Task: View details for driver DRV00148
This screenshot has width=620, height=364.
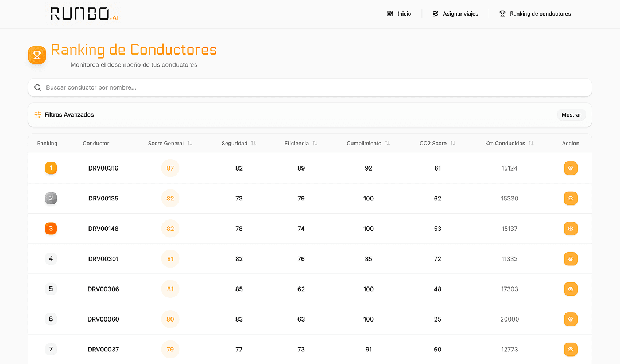Action: 570,229
